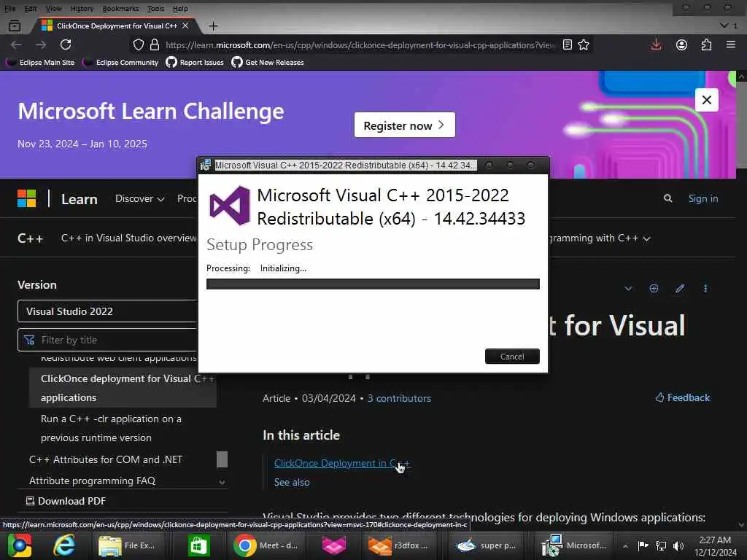Viewport: 747px width, 560px height.
Task: Open the Visual Studio 2022 version selector
Action: tap(107, 311)
